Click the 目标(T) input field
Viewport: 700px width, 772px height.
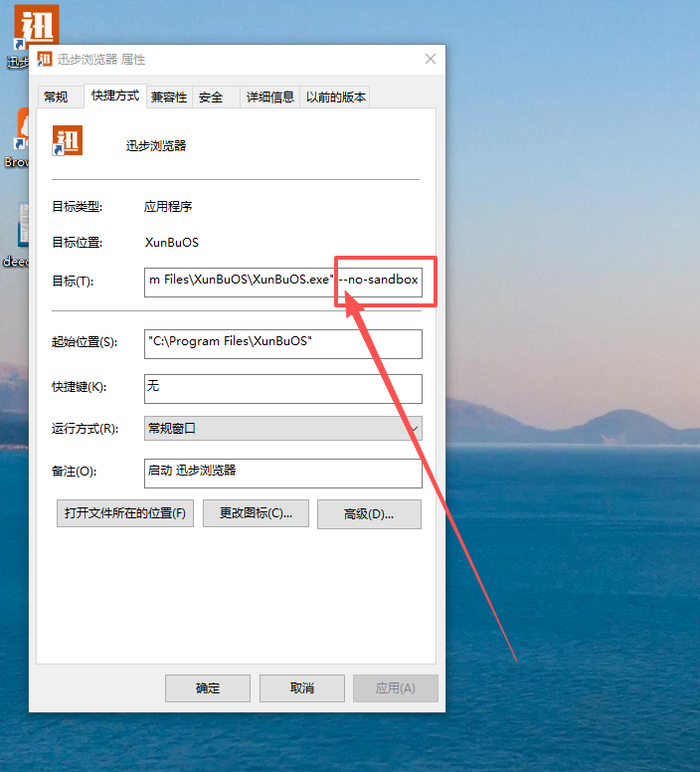282,283
